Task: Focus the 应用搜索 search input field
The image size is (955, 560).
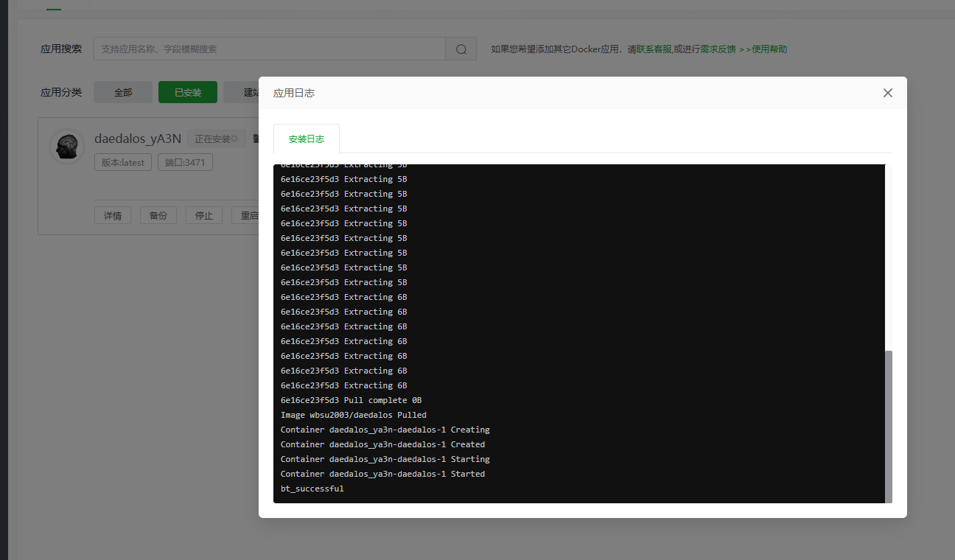Action: click(269, 49)
